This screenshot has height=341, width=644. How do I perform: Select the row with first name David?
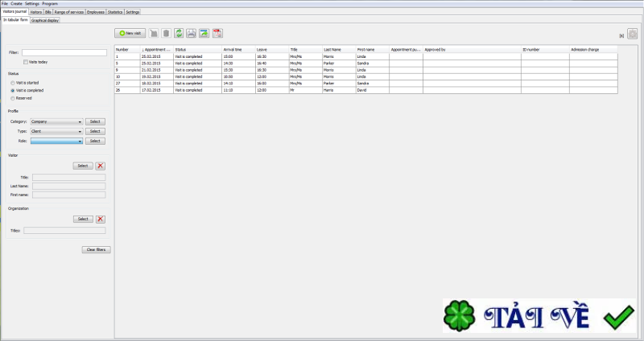coord(366,90)
